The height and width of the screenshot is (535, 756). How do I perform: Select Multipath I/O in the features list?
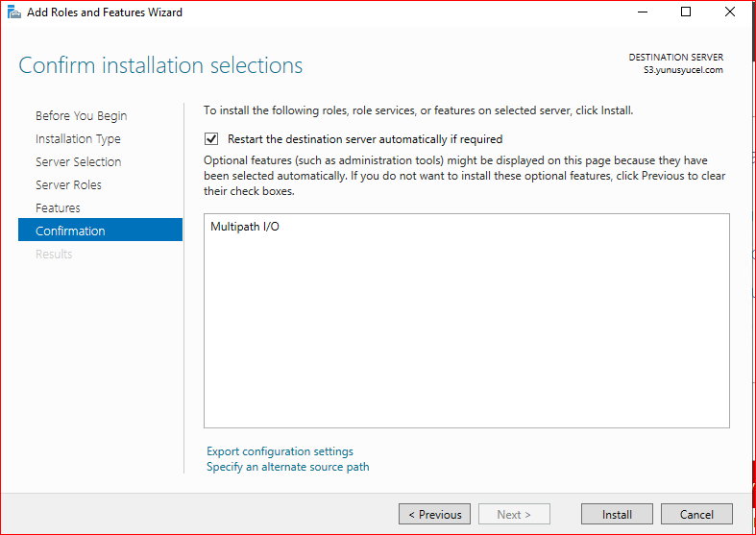click(x=245, y=227)
